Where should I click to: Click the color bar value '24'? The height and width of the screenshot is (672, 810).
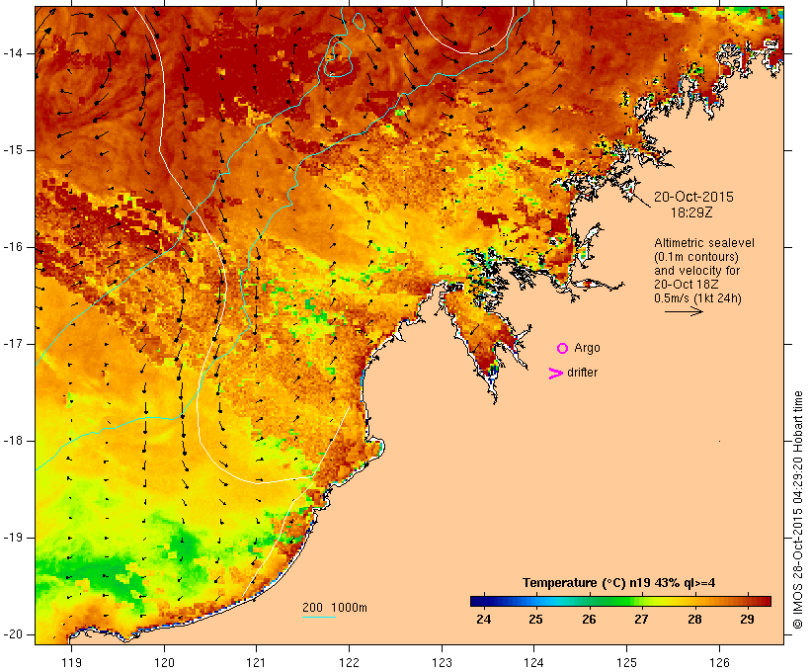coord(483,620)
